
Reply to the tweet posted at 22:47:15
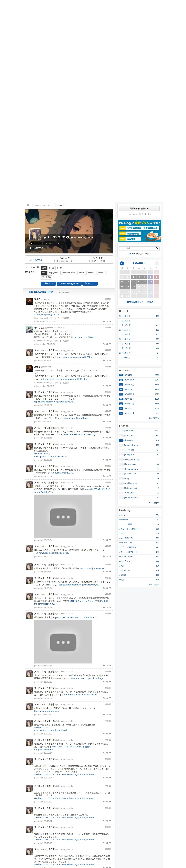pyautogui.click(x=104, y=360)
